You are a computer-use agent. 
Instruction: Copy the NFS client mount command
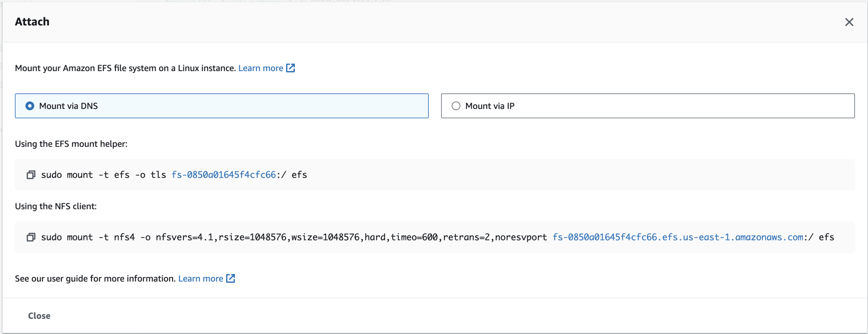(x=31, y=237)
